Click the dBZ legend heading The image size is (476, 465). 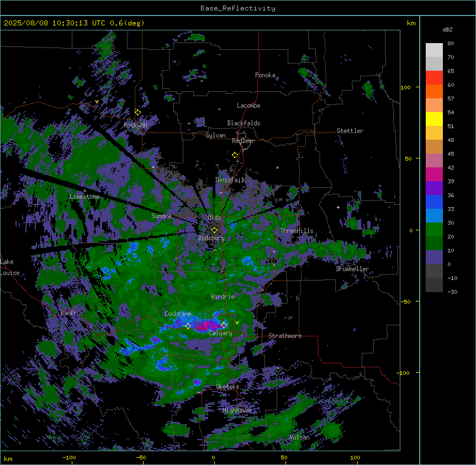[447, 29]
